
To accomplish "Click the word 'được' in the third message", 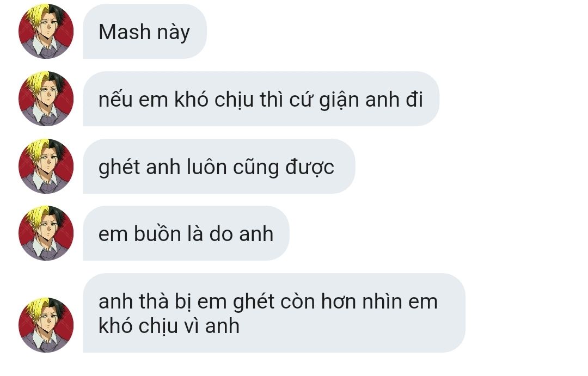I will [x=310, y=168].
